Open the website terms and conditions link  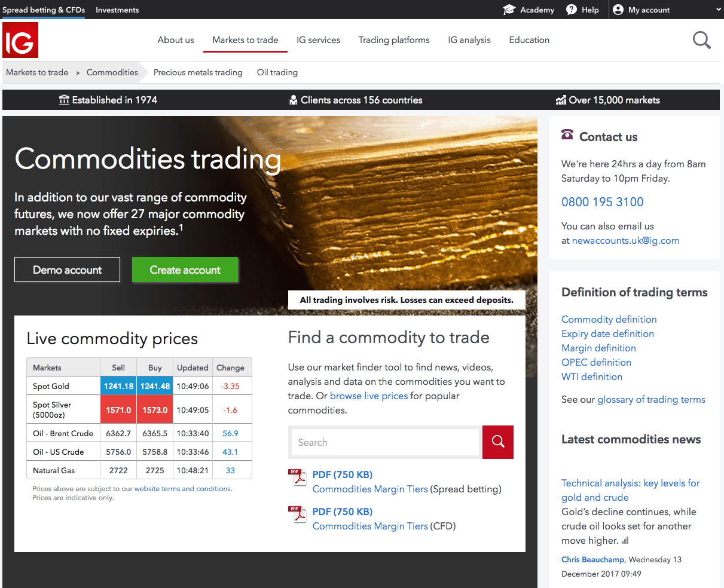coord(182,489)
